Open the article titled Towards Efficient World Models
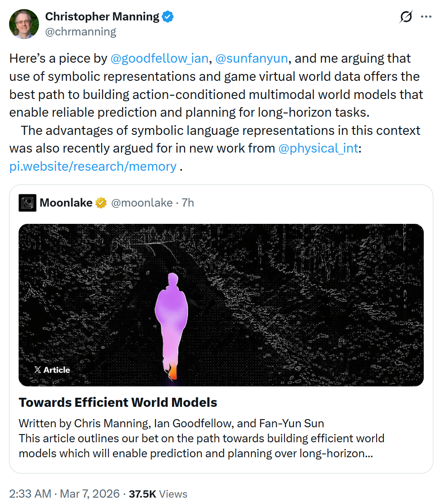The width and height of the screenshot is (441, 504). (x=118, y=402)
